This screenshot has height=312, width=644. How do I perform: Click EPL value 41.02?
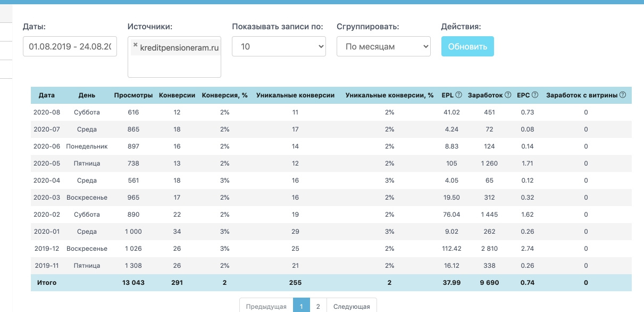(451, 112)
